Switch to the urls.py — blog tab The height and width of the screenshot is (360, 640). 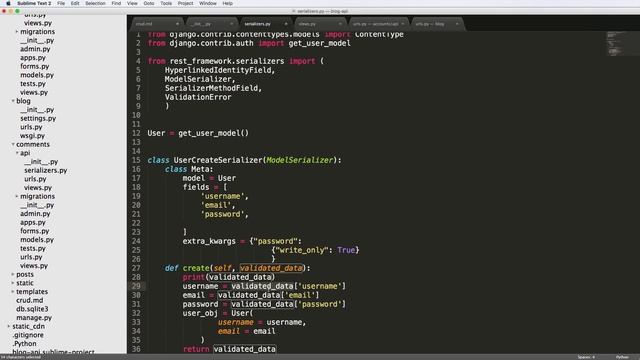click(437, 24)
